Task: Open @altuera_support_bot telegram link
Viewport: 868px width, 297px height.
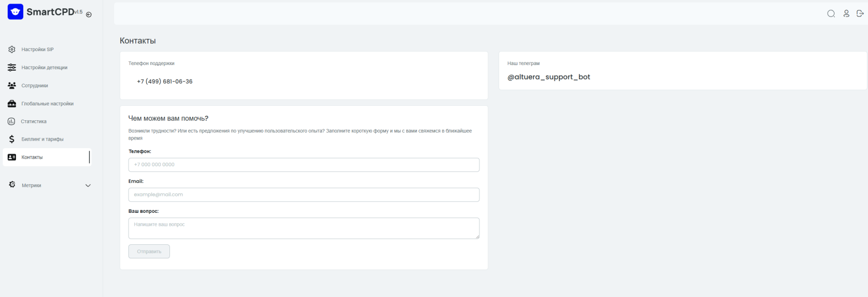Action: pos(548,77)
